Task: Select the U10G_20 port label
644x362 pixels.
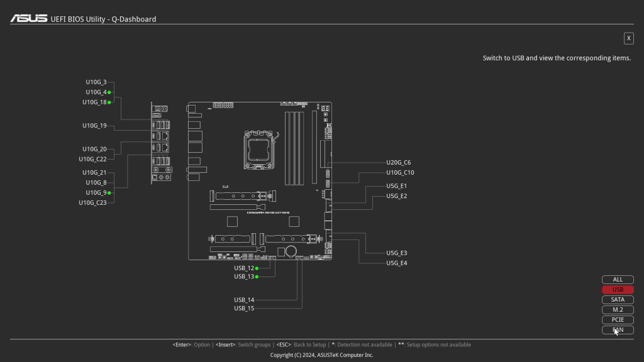Action: point(94,149)
